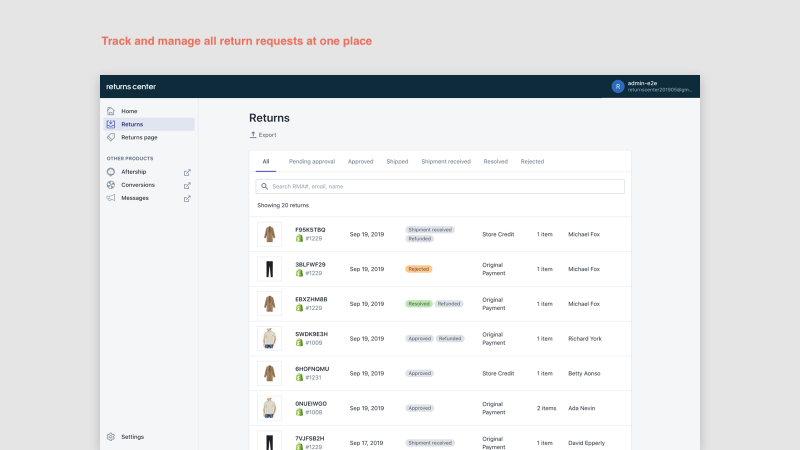800x450 pixels.
Task: Click the Shopify icon under 38LFWF29
Action: pyautogui.click(x=299, y=273)
